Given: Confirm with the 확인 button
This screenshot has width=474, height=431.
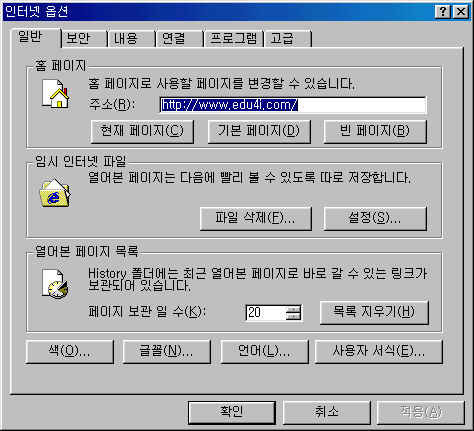Looking at the screenshot, I should tap(232, 412).
